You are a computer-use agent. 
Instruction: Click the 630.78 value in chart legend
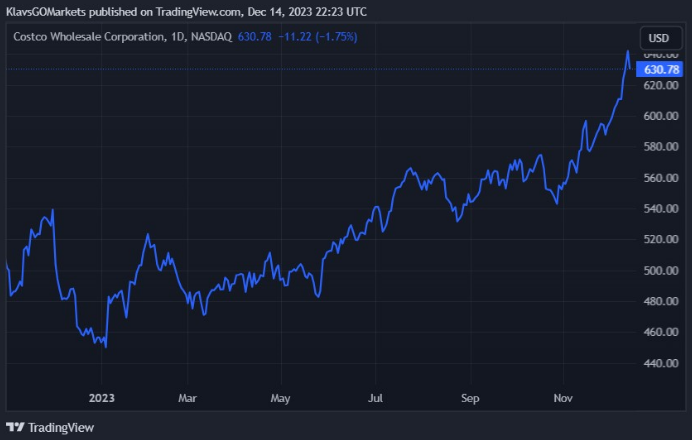click(255, 37)
